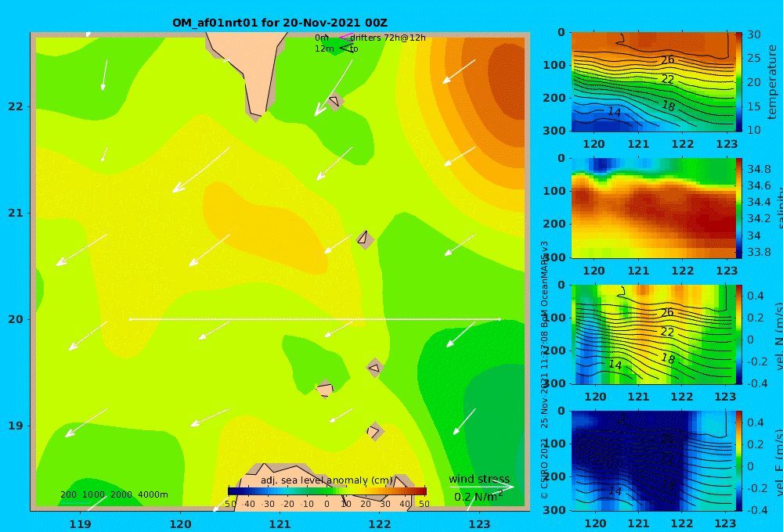Click the title OM_af01nrt01 for 20-Nov-2021 00Z

click(x=280, y=23)
